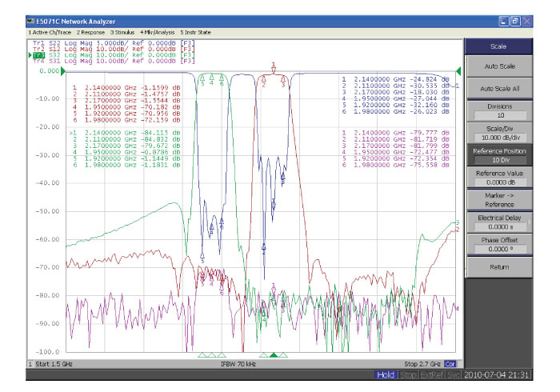
Task: Click red marker row 2.1400000 GHz -1.1599 dB
Action: tap(126, 87)
